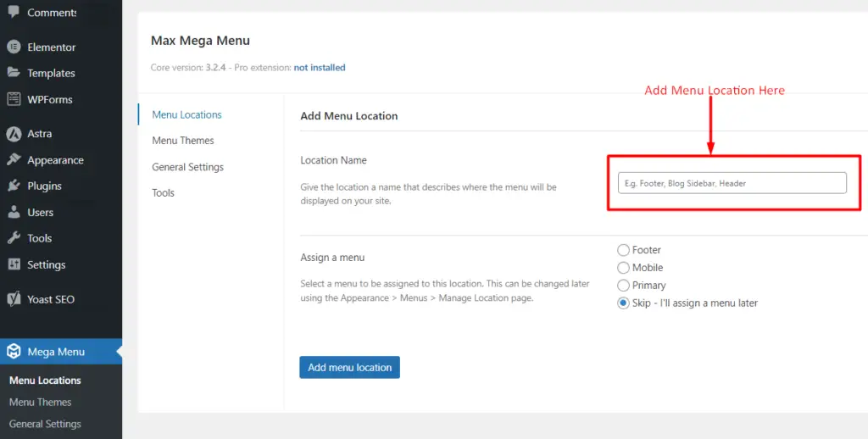The width and height of the screenshot is (868, 439).
Task: Click the 'not installed' Pro extension link
Action: tap(320, 68)
